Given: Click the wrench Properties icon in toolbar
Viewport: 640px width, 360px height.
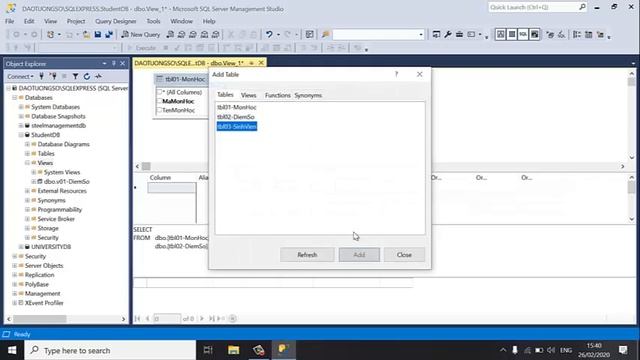Looking at the screenshot, I should point(448,35).
